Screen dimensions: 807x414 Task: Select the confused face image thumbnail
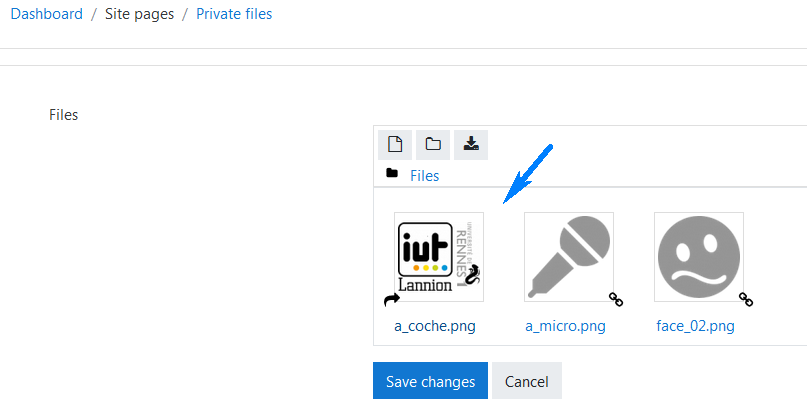699,257
